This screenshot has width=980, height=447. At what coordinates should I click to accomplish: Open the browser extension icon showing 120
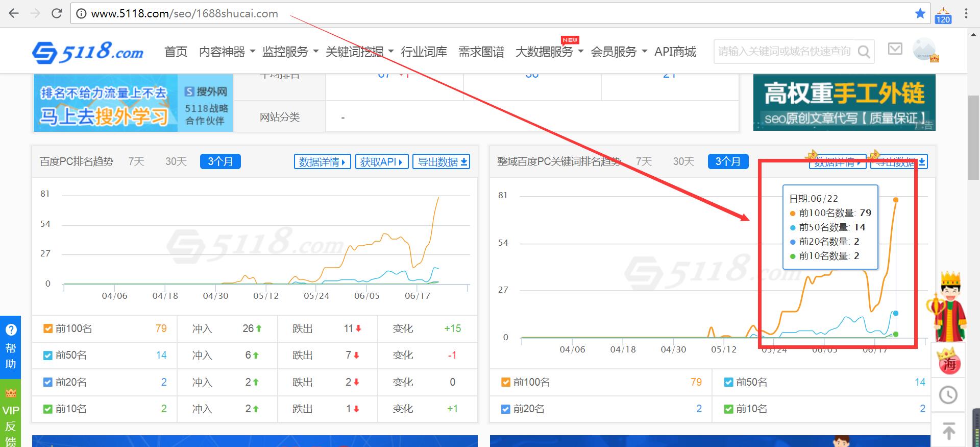[943, 15]
